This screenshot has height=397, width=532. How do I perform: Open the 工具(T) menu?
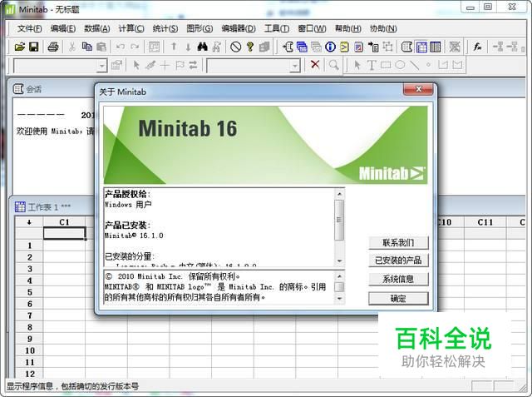point(277,28)
